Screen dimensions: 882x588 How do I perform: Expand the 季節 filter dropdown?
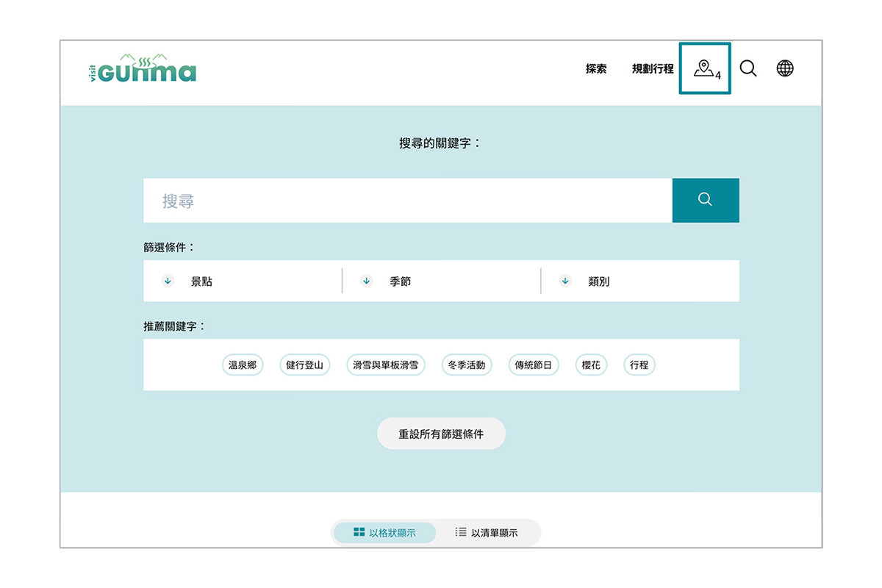click(441, 281)
